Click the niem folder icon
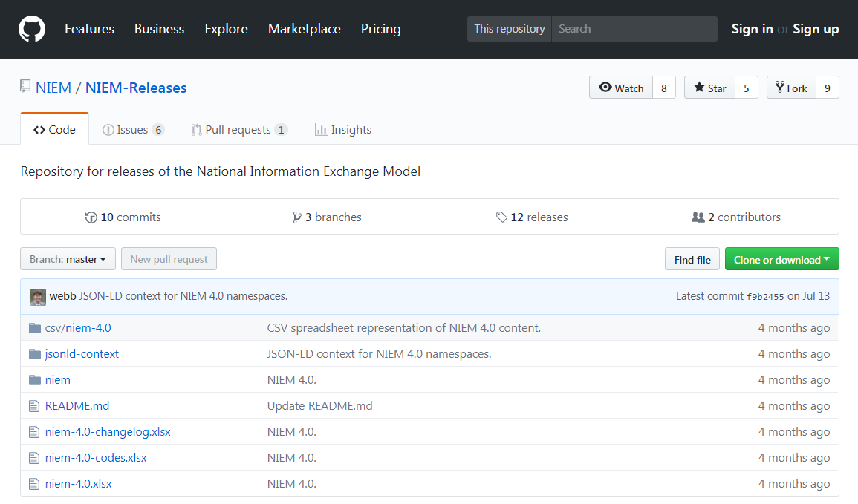This screenshot has height=504, width=858. [x=34, y=380]
